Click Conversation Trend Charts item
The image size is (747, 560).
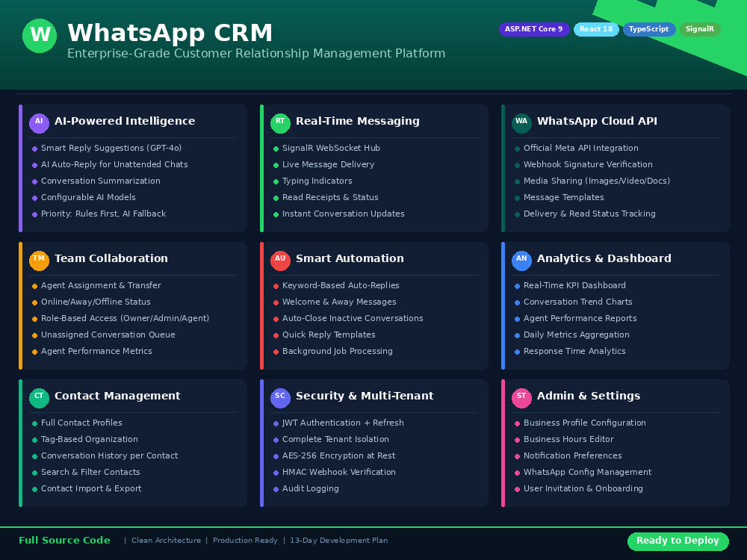point(578,302)
